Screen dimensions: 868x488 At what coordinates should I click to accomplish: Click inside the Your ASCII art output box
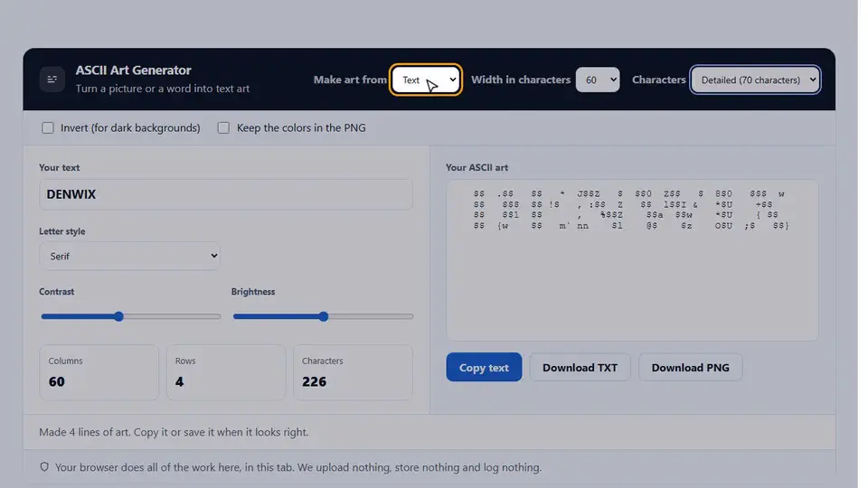[632, 260]
